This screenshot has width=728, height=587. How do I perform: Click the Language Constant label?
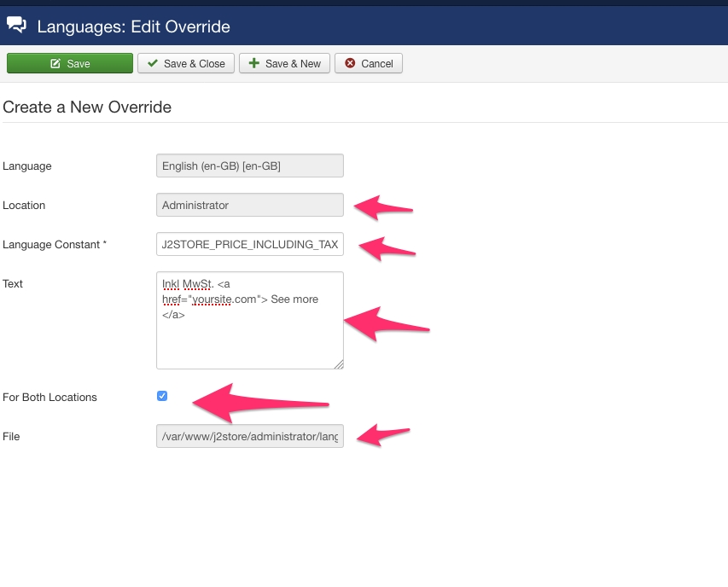[x=55, y=245]
